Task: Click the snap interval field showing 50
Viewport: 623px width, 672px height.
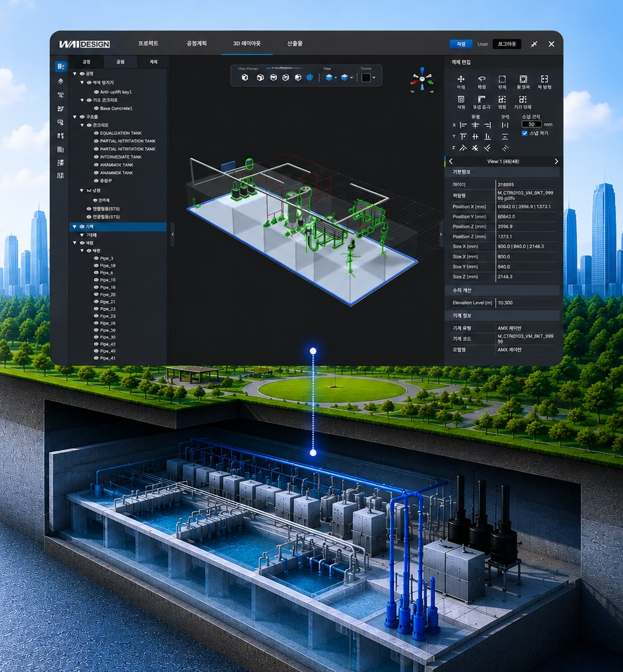Action: (x=532, y=124)
